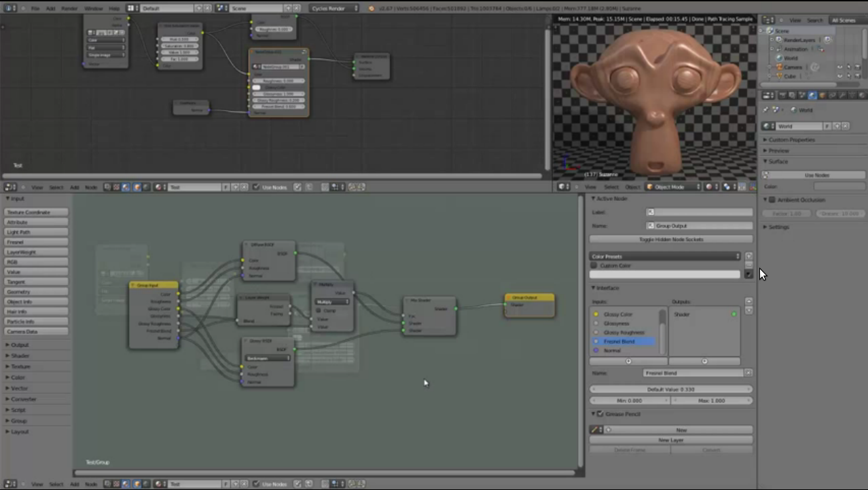Open the File menu
This screenshot has width=868, height=490.
(35, 8)
